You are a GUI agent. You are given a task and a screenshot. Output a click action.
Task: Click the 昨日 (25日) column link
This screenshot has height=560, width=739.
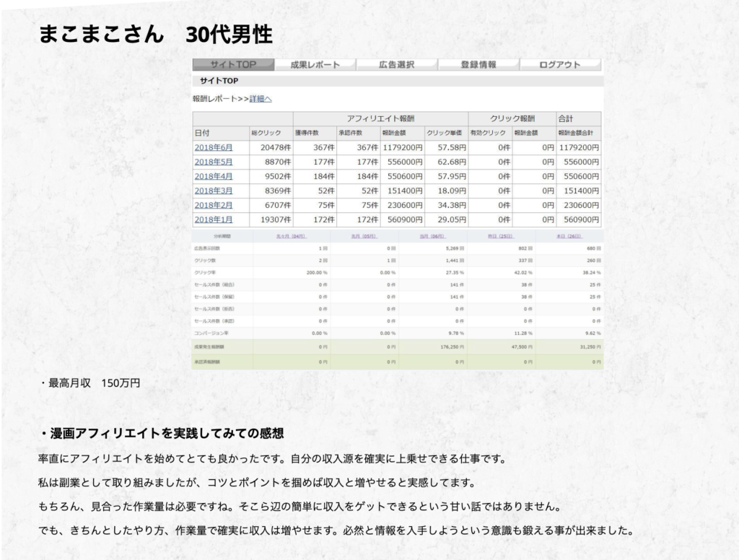501,236
